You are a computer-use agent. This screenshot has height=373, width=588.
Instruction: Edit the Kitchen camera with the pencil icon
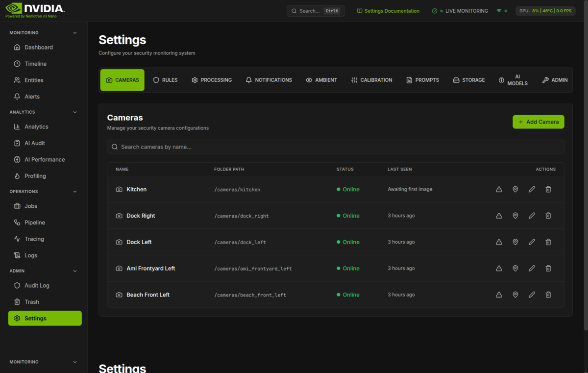532,189
